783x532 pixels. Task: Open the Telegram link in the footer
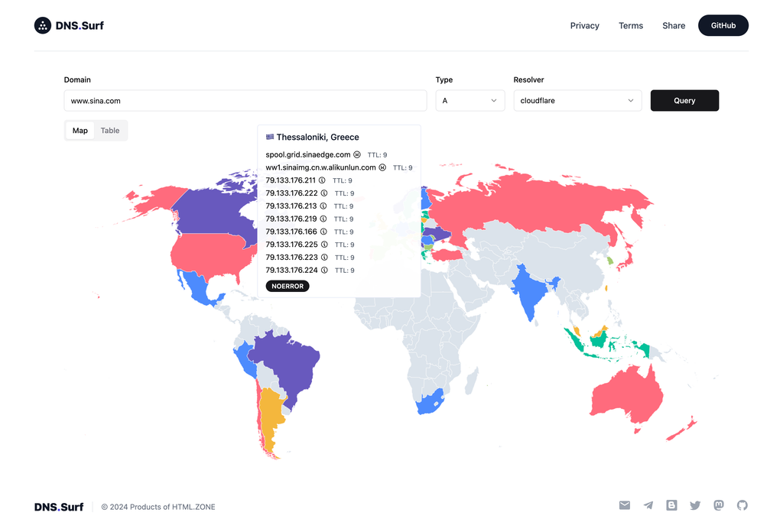(x=648, y=505)
